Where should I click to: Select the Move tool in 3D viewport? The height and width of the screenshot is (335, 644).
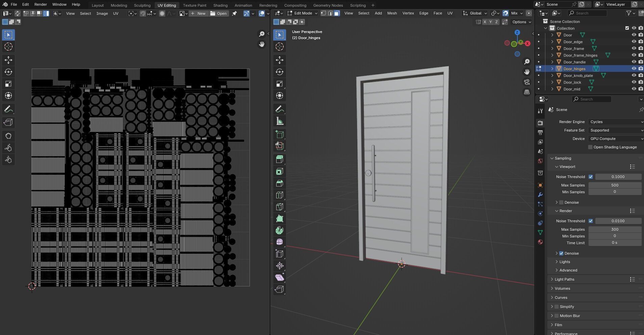(279, 60)
